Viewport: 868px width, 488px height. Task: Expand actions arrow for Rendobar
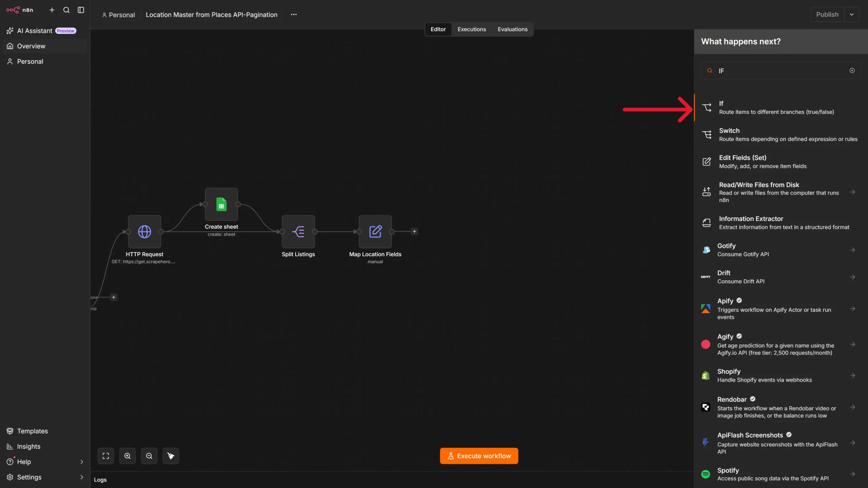pos(852,407)
